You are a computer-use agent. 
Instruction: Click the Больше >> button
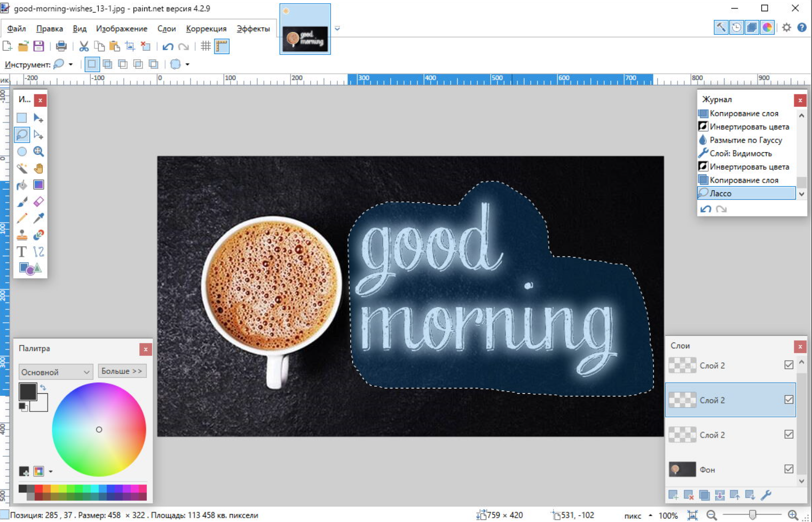tap(122, 371)
